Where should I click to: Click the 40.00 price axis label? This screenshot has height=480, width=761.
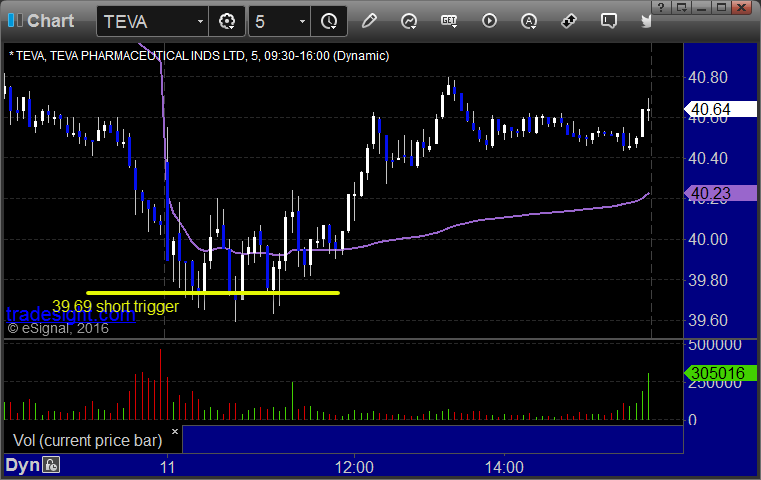708,239
